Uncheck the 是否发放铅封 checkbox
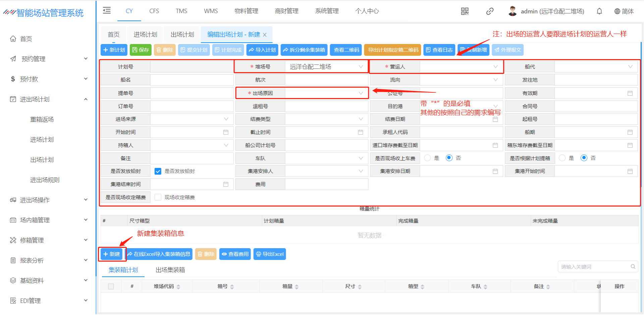644x315 pixels. click(x=158, y=171)
